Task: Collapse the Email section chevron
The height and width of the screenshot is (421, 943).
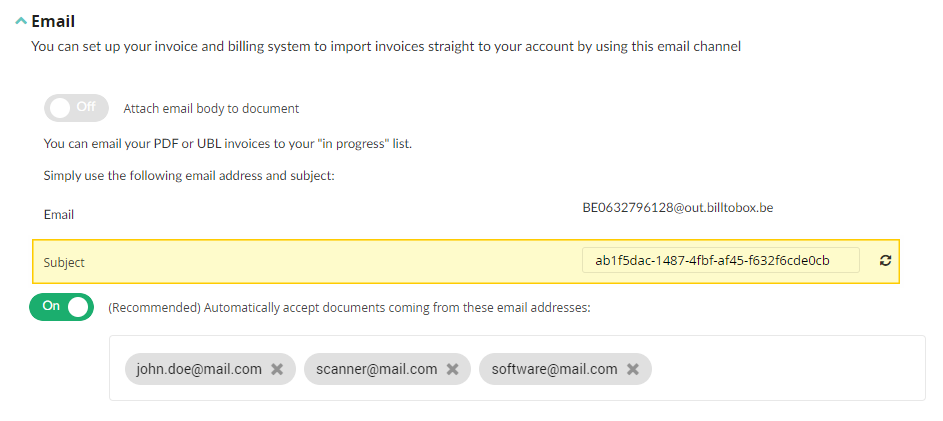Action: [x=21, y=21]
